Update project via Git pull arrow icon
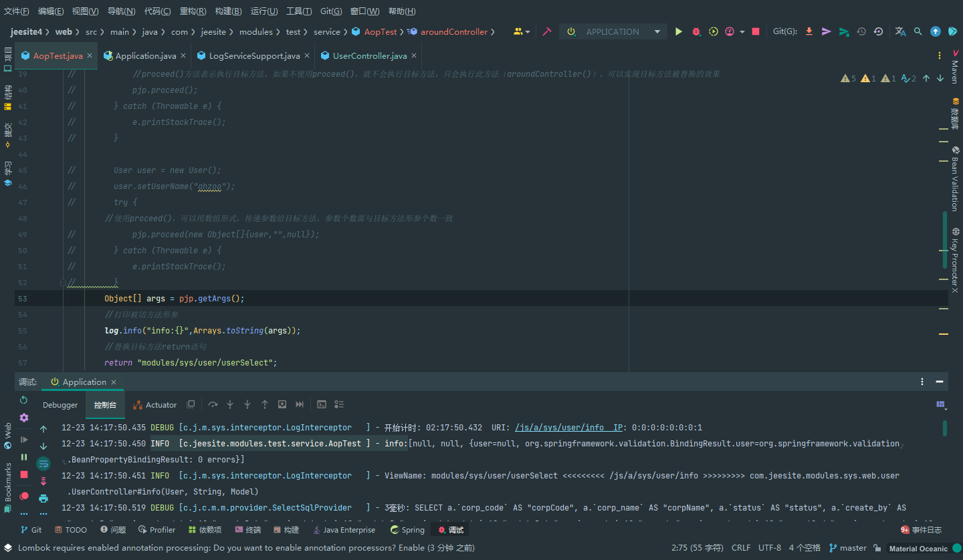The width and height of the screenshot is (963, 560). [x=809, y=31]
